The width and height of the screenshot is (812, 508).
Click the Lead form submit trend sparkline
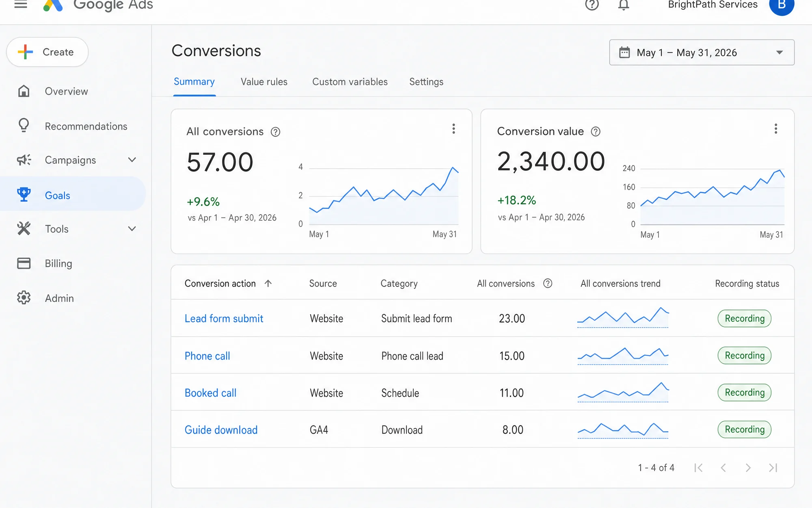pyautogui.click(x=623, y=317)
